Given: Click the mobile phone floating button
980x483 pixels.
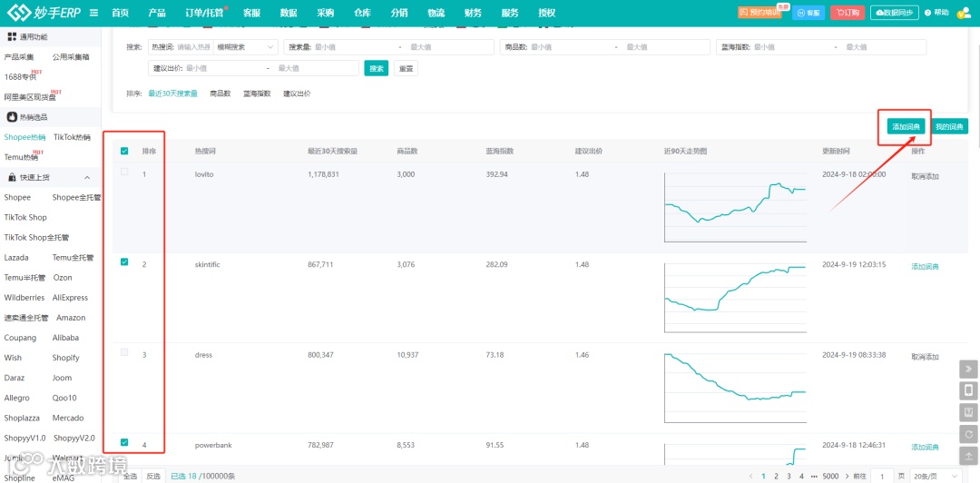Looking at the screenshot, I should tap(969, 390).
